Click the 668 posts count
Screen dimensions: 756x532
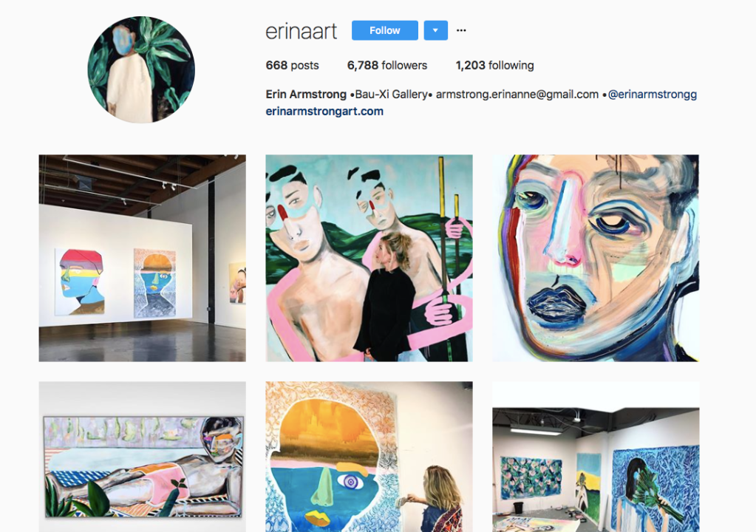click(292, 66)
